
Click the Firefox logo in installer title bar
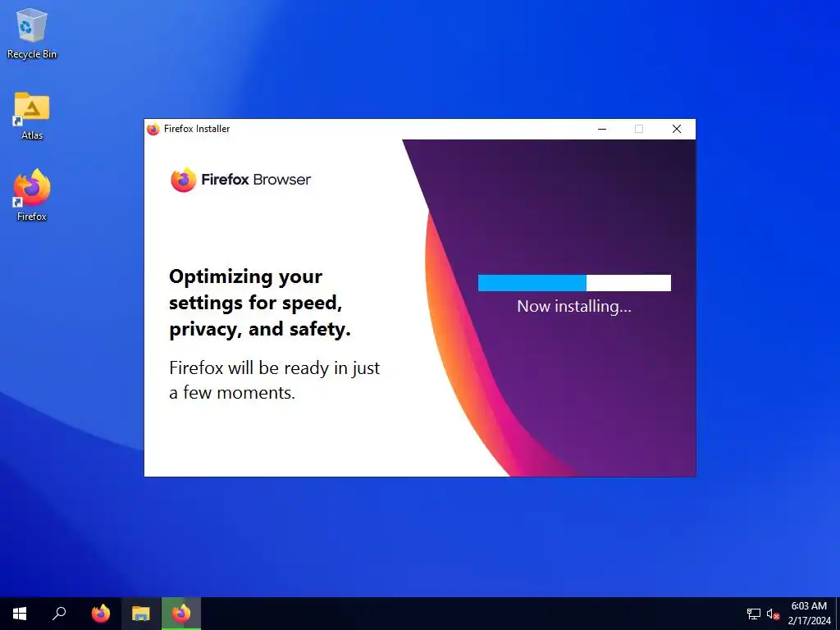[153, 129]
